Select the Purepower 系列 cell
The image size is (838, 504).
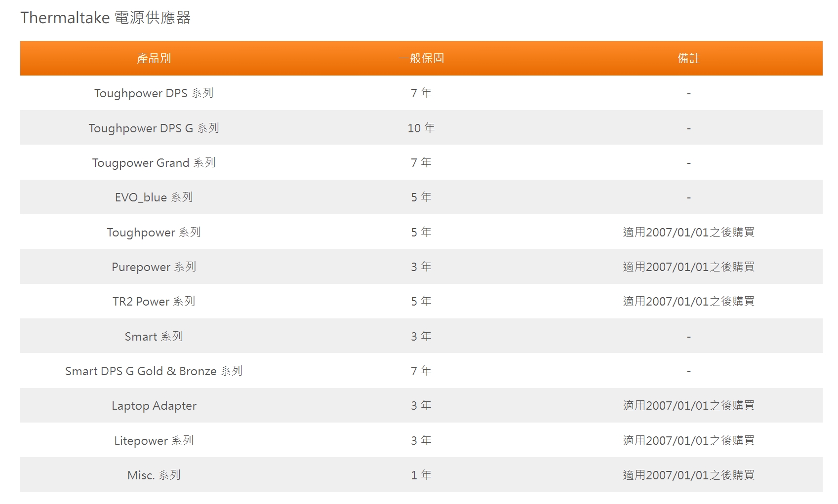pos(154,267)
